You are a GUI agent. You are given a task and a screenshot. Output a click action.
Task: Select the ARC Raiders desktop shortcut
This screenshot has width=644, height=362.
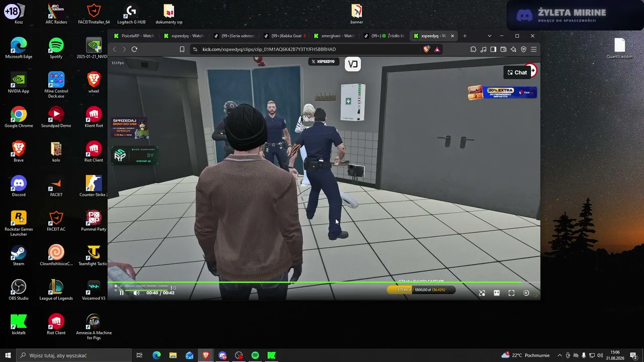[x=56, y=14]
